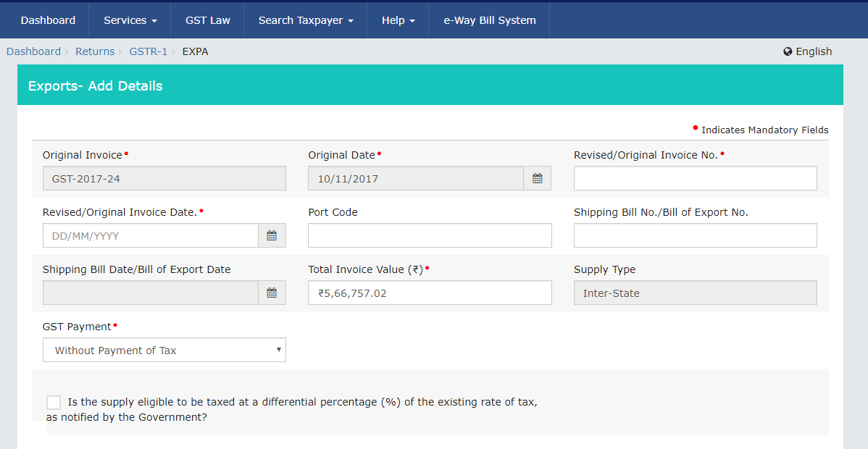Go to Dashboard in the navigation bar
868x449 pixels.
(x=48, y=20)
